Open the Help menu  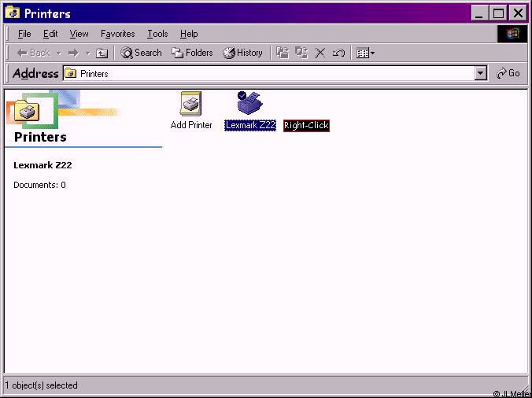(189, 34)
